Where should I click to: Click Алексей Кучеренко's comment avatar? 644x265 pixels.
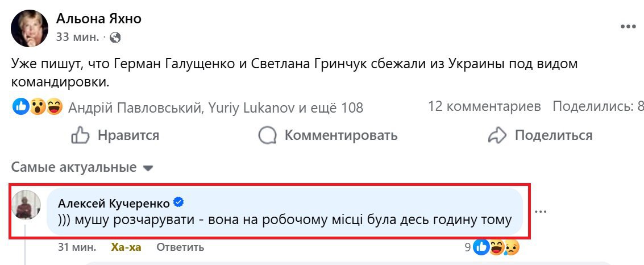point(26,205)
